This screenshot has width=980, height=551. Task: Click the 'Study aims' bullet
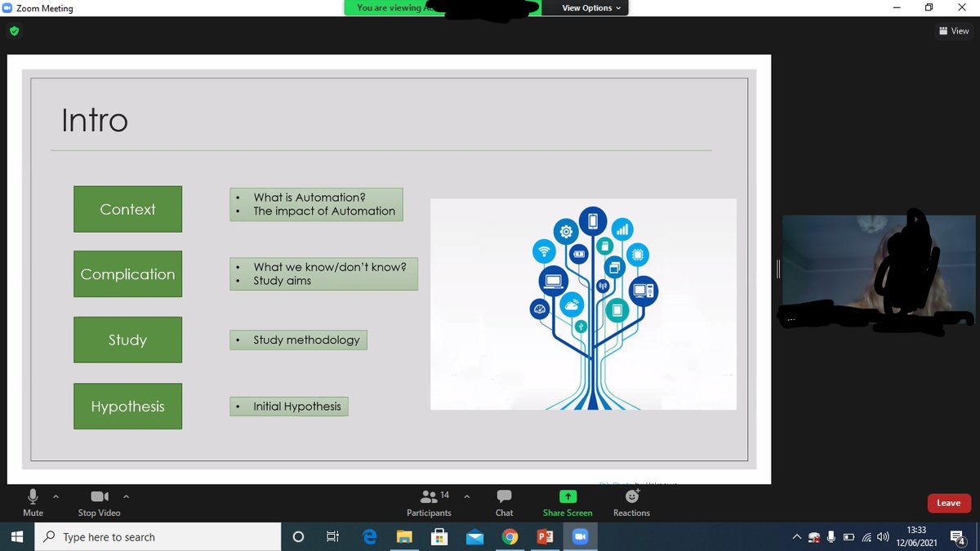[x=282, y=281]
